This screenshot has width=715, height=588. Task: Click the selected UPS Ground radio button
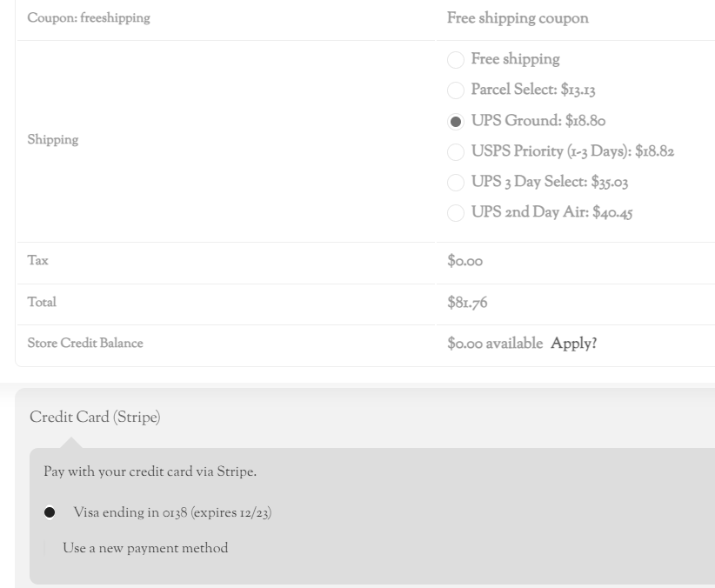(456, 122)
